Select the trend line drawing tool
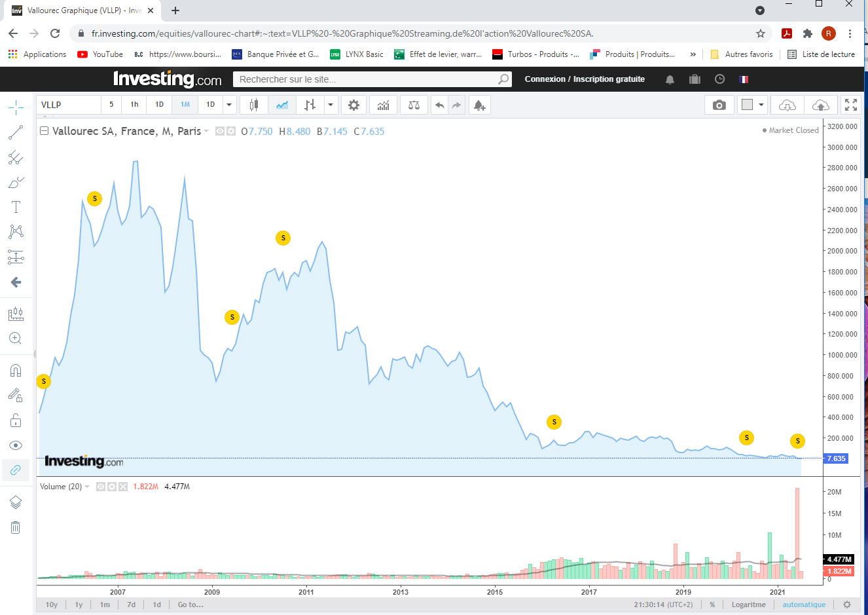Viewport: 868px width, 615px height. click(16, 132)
